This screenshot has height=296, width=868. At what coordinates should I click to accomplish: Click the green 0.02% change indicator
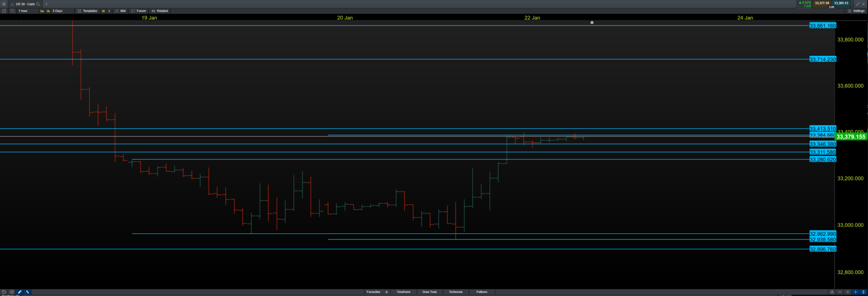805,3
